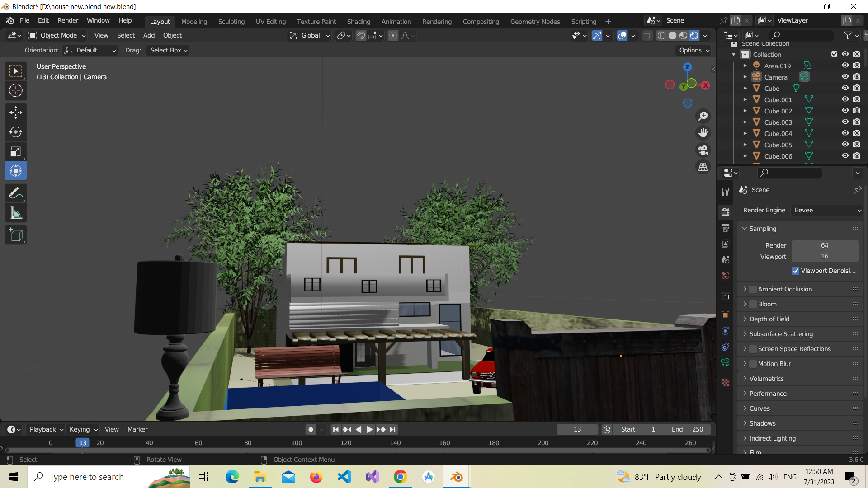Image resolution: width=868 pixels, height=488 pixels.
Task: Open the File menu
Action: pos(24,20)
